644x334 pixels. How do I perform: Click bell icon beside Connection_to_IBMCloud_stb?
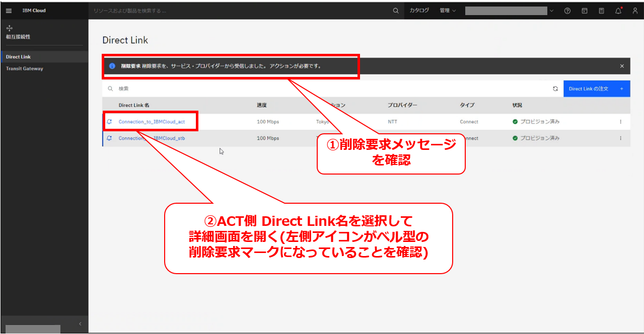(x=109, y=138)
